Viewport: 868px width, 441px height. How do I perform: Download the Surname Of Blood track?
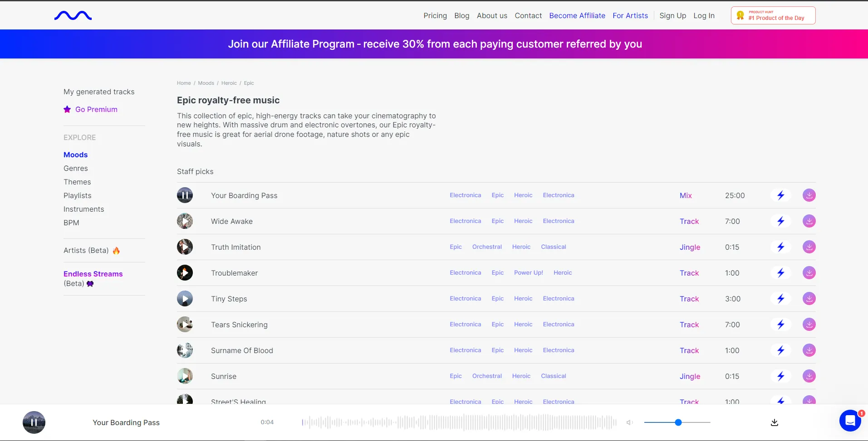(809, 350)
